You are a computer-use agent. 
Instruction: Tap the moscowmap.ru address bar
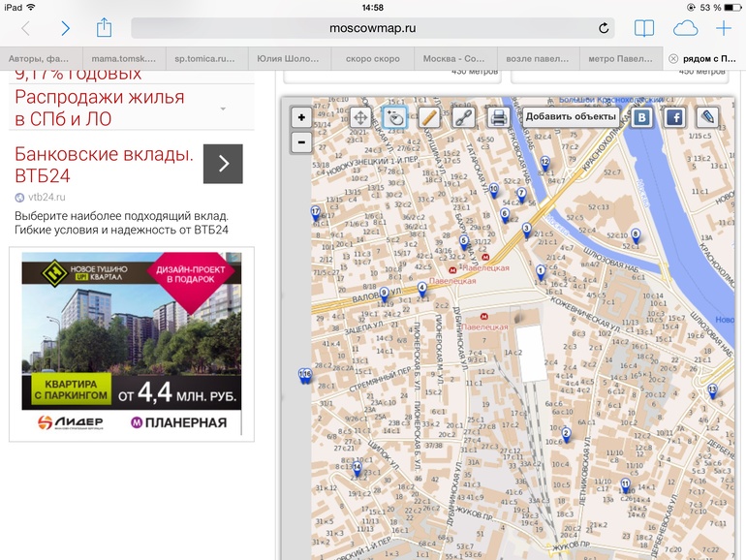pos(373,28)
